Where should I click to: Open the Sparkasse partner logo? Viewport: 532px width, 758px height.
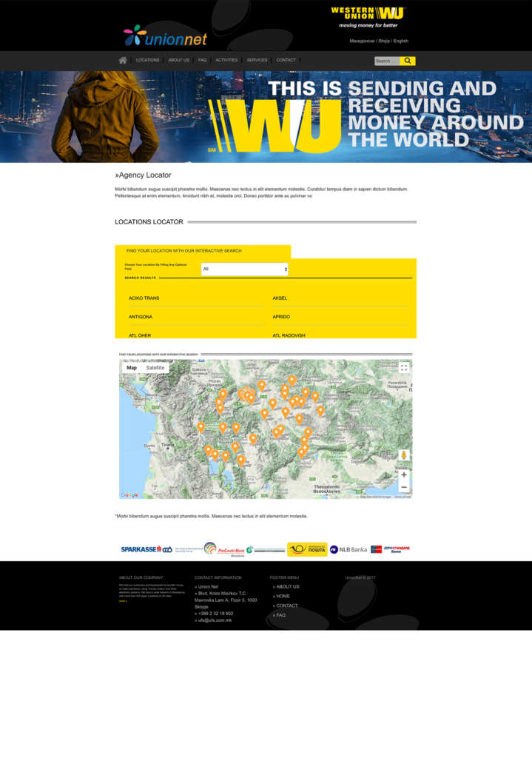coord(141,550)
